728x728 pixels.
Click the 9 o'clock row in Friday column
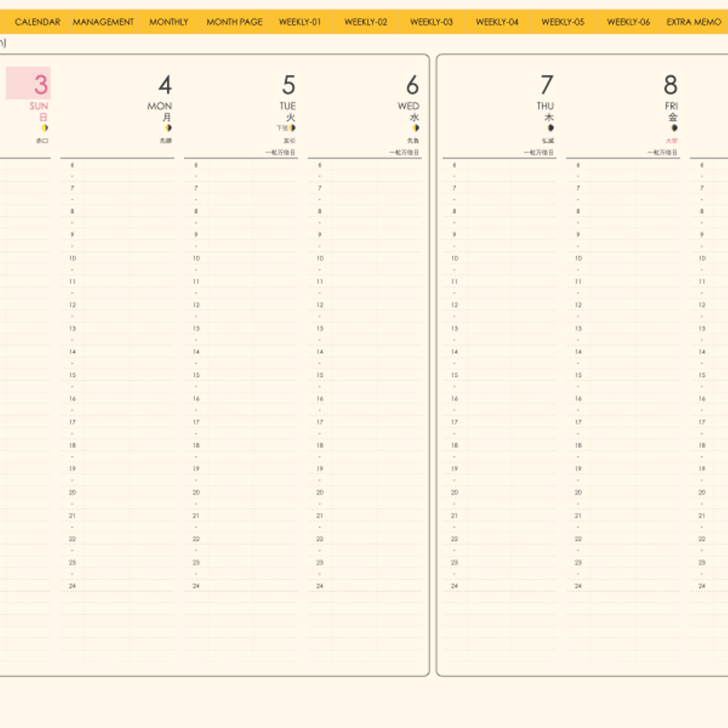(x=623, y=234)
